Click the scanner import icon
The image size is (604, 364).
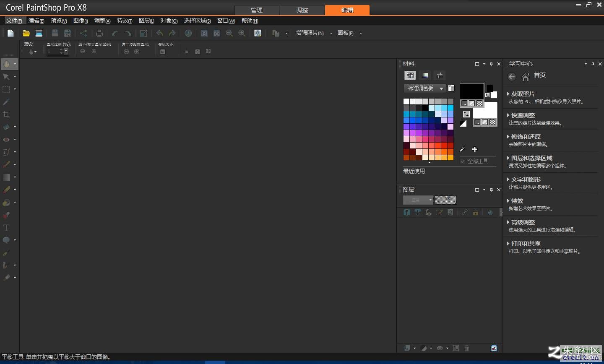(x=39, y=33)
